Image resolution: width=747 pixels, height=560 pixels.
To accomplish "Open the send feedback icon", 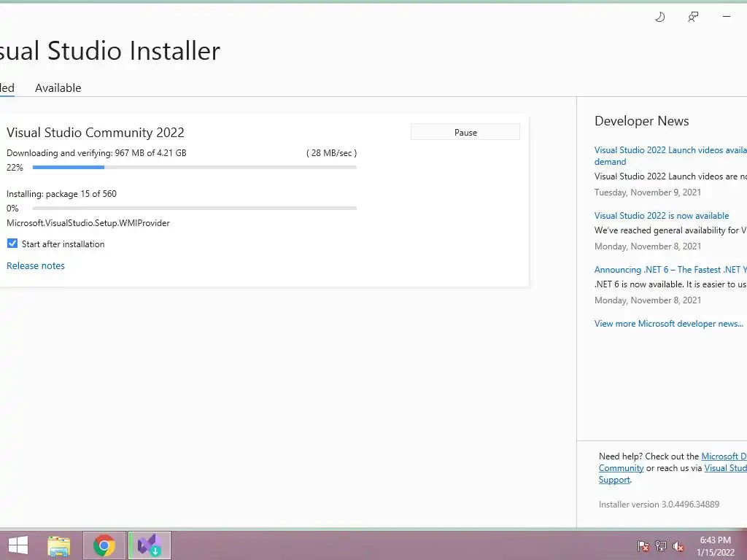I will 693,17.
